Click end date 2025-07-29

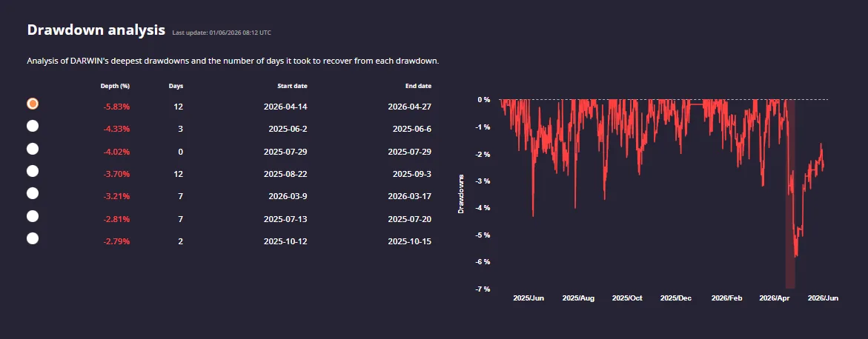tap(410, 152)
